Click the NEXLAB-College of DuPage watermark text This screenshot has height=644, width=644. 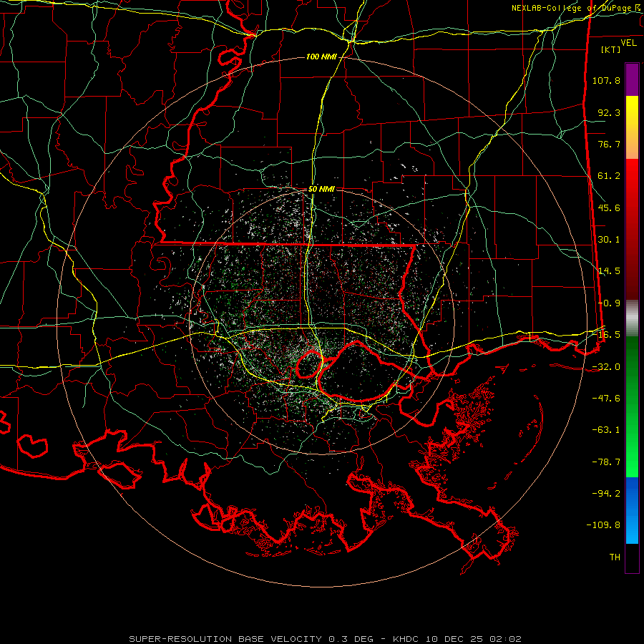[576, 8]
